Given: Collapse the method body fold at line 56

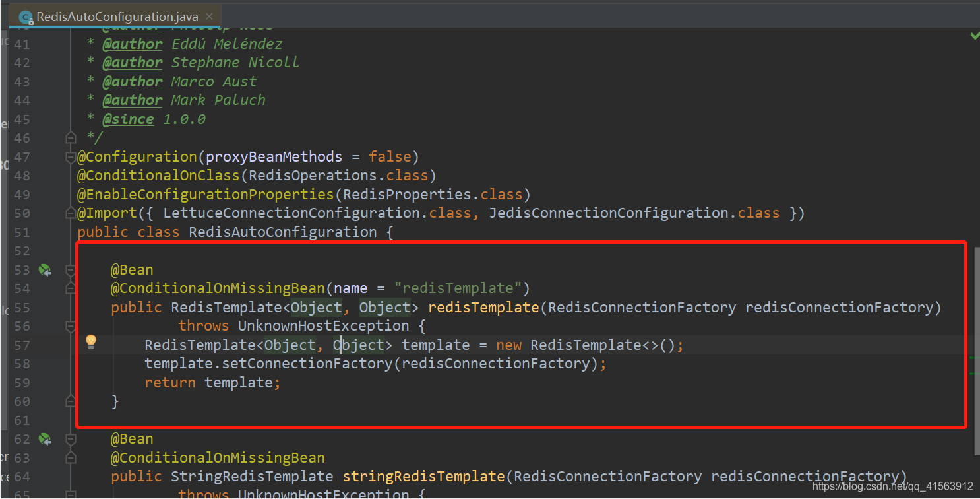Looking at the screenshot, I should click(x=71, y=326).
